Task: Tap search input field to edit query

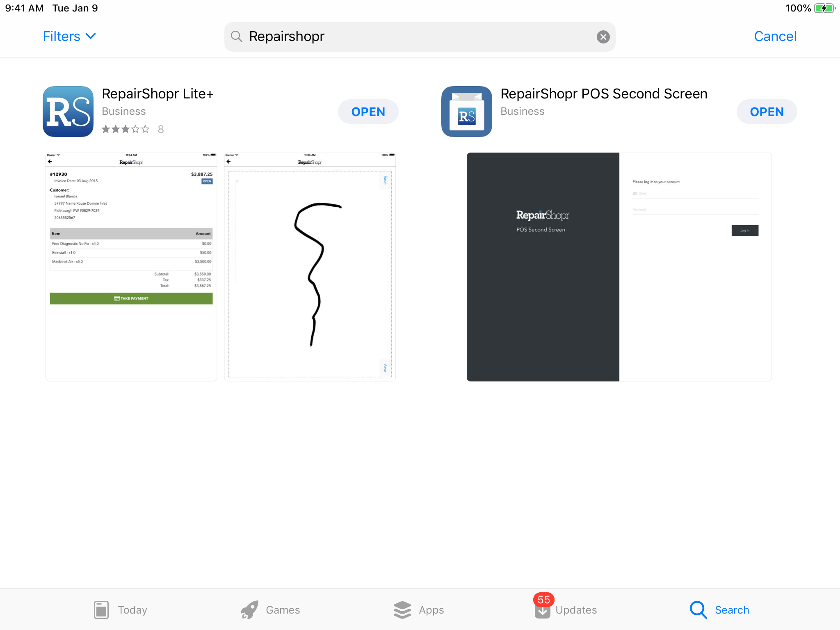Action: 419,36
